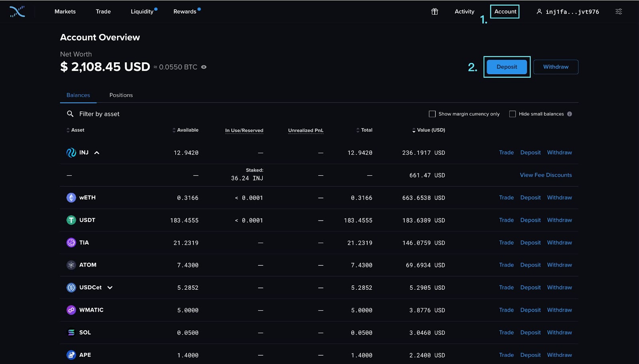Click the 236.1917 USD value
639x364 pixels.
[x=423, y=153]
